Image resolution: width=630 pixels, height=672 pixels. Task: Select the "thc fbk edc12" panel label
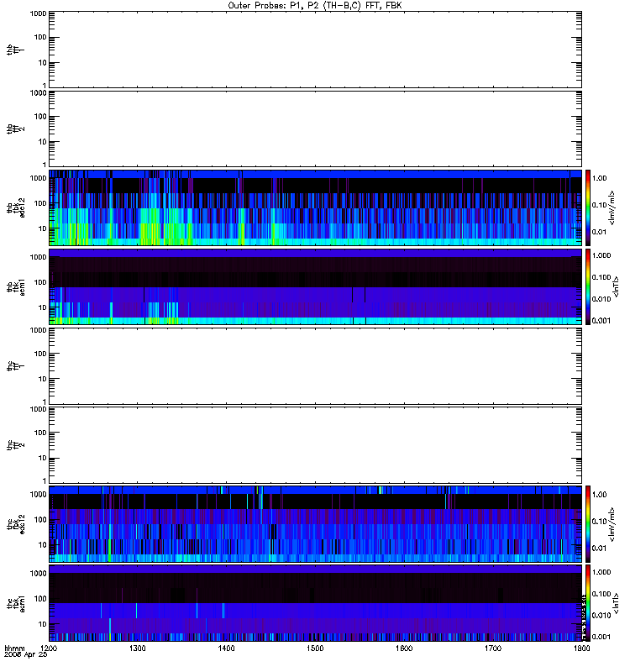15,524
